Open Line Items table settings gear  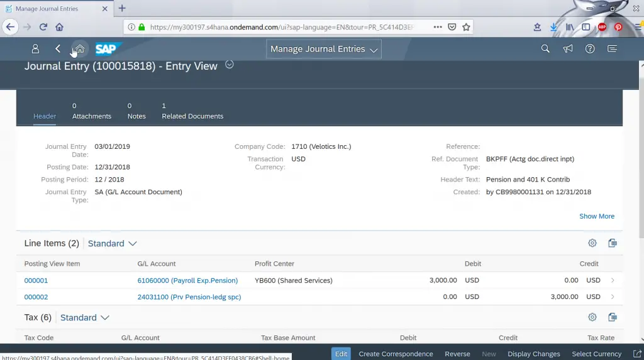click(592, 243)
